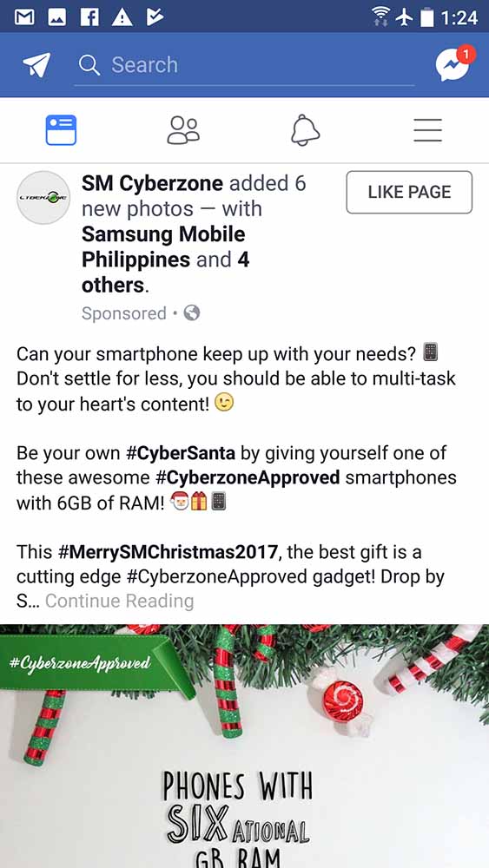Tap the globe public audience icon
Image resolution: width=489 pixels, height=868 pixels.
(192, 313)
